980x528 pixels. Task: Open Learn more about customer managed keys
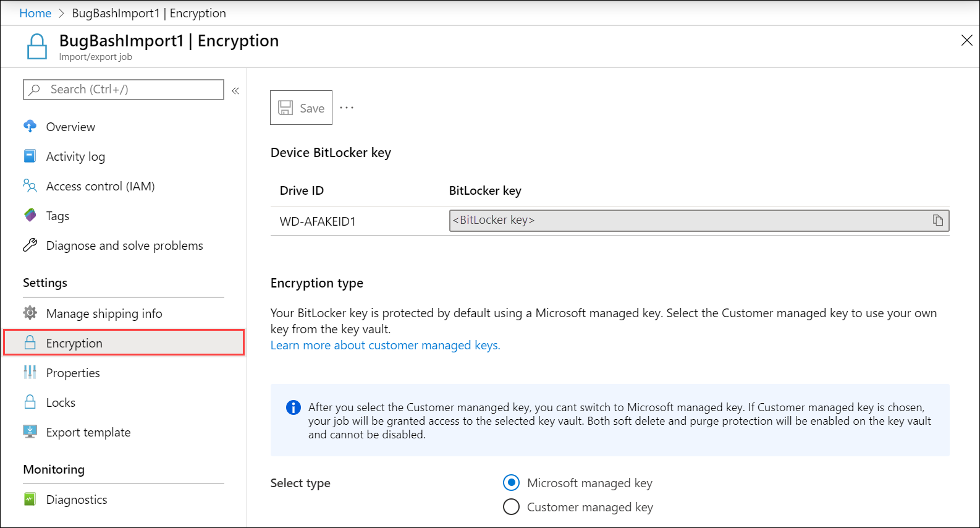click(385, 345)
